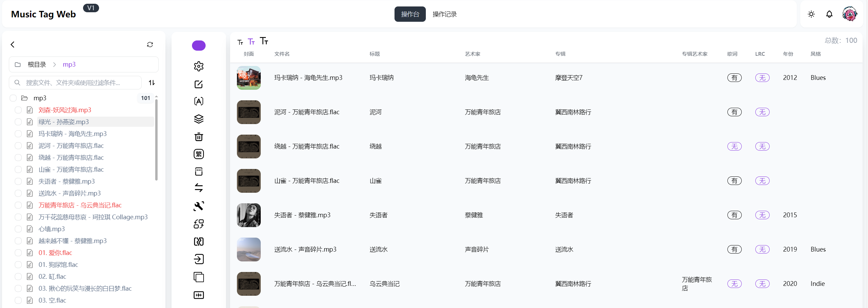Open the settings gear icon
This screenshot has height=308, width=868.
(198, 66)
